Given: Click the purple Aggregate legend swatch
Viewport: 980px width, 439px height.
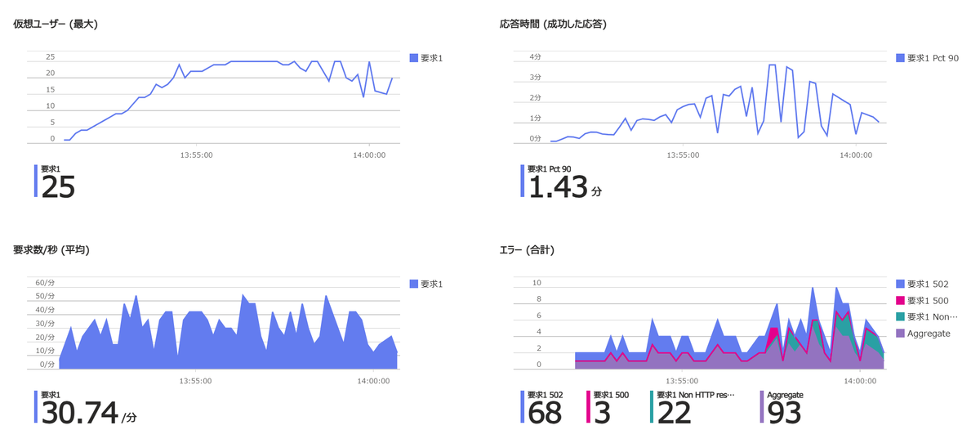Looking at the screenshot, I should 901,334.
